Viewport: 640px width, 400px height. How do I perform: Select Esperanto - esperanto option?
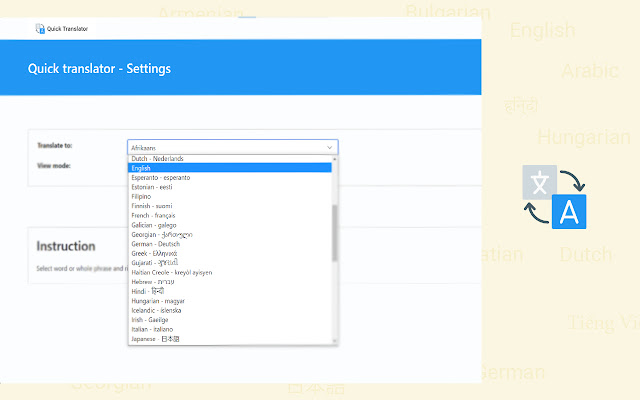tap(230, 178)
